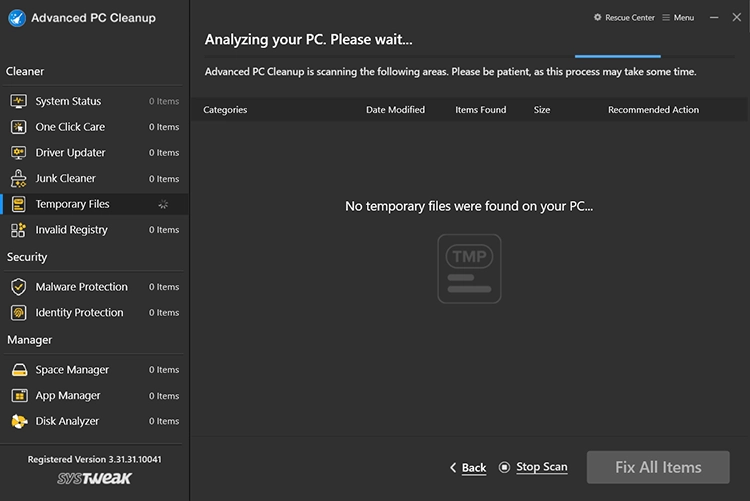The image size is (750, 501).
Task: Click the Identity Protection fingerprint icon
Action: pyautogui.click(x=18, y=313)
